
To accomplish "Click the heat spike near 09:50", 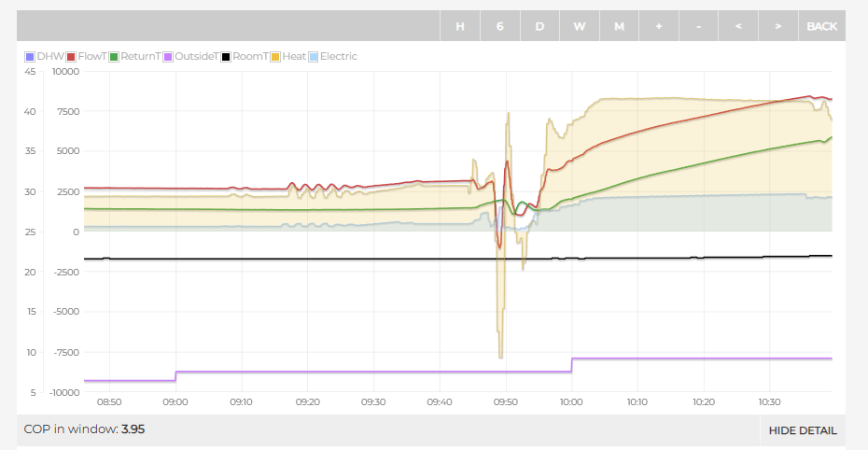I will 508,115.
